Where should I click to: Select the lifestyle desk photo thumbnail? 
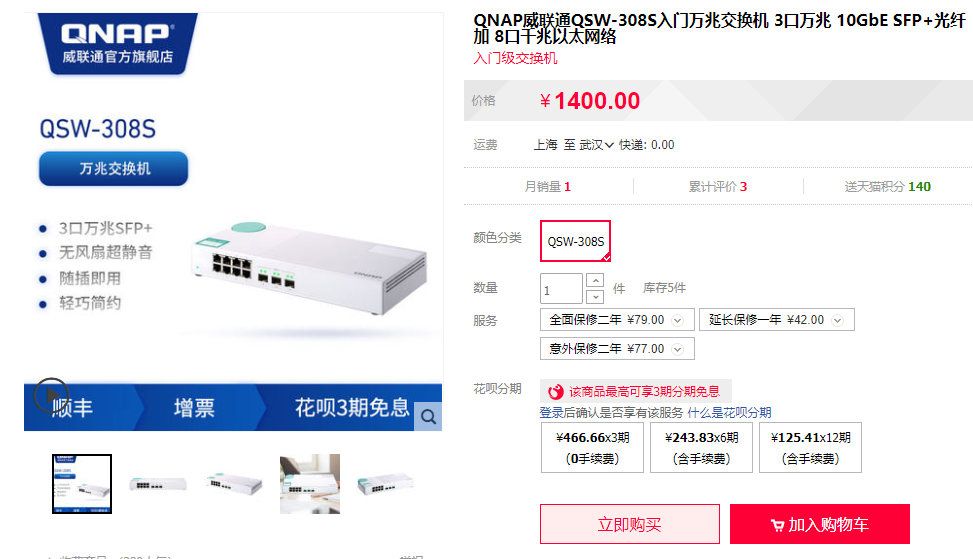[x=310, y=484]
